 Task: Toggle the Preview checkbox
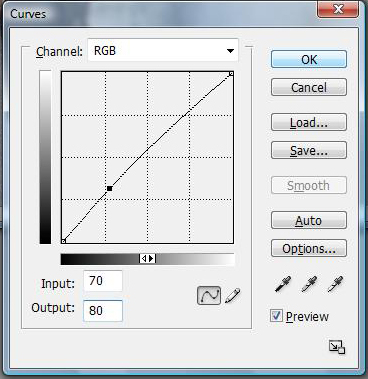tap(276, 316)
